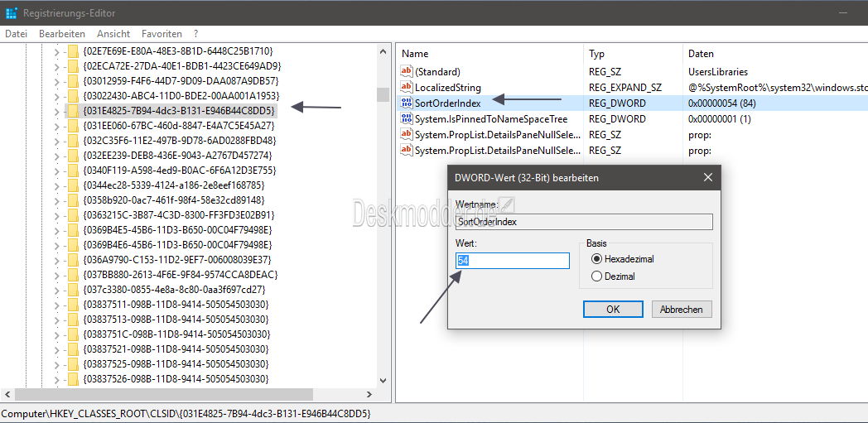The width and height of the screenshot is (868, 423).
Task: Click folder icon of {0340F119-A598-4ed9-B0AC-6F6A12D3E755}
Action: coord(73,170)
